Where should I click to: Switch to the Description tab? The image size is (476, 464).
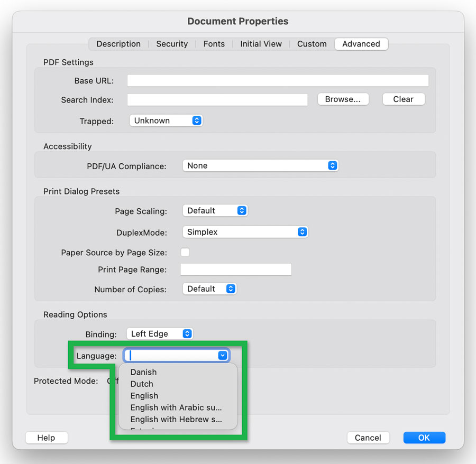pos(118,44)
